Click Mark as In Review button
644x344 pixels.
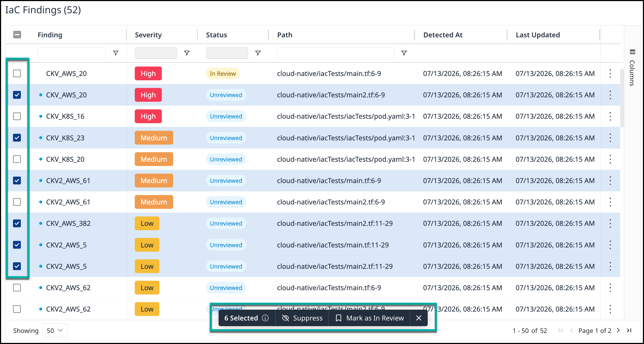[369, 318]
